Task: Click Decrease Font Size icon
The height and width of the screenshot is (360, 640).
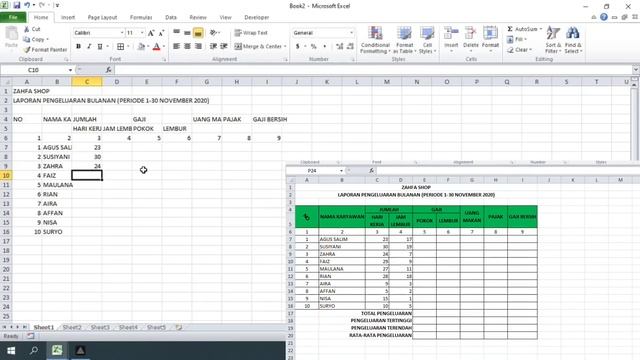Action: coord(161,33)
